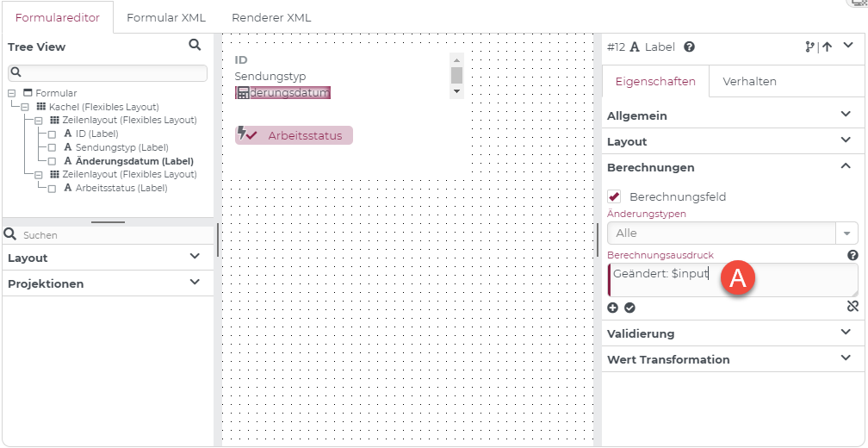Click the plus icon below Berechnungsausdruck
This screenshot has width=868, height=448.
[x=613, y=308]
